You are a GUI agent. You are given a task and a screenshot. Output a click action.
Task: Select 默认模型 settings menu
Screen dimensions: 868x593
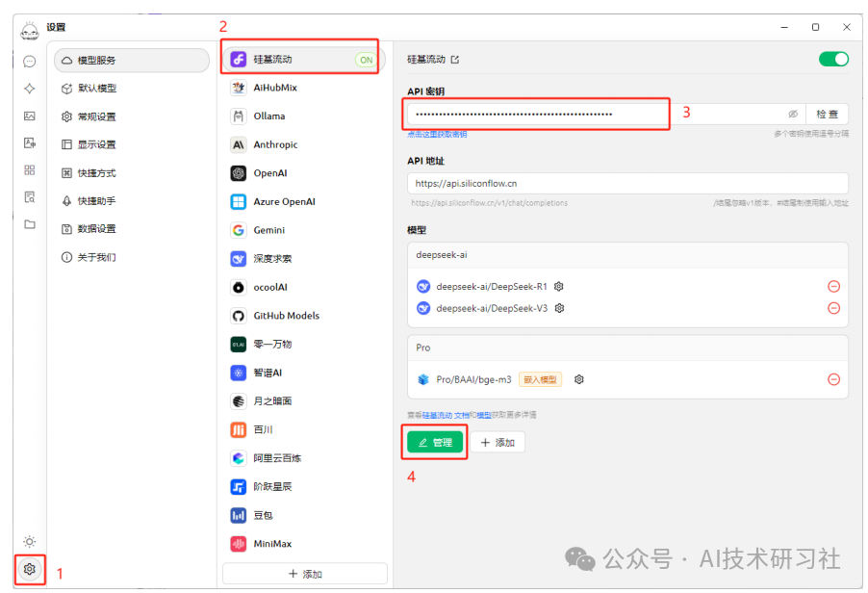(132, 88)
